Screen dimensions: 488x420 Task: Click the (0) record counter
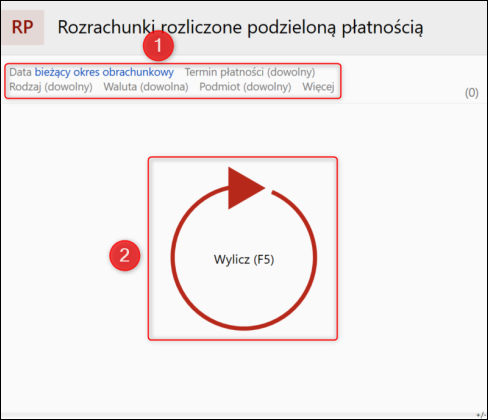472,93
